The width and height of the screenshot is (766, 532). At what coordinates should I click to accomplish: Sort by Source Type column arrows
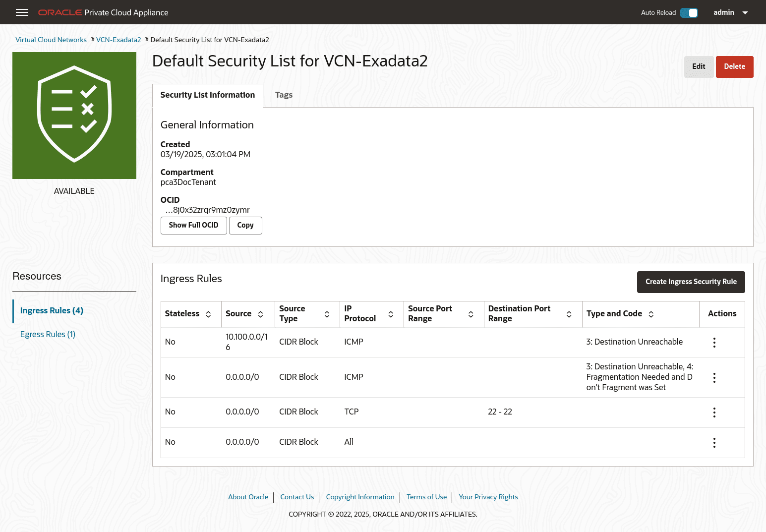click(x=327, y=314)
